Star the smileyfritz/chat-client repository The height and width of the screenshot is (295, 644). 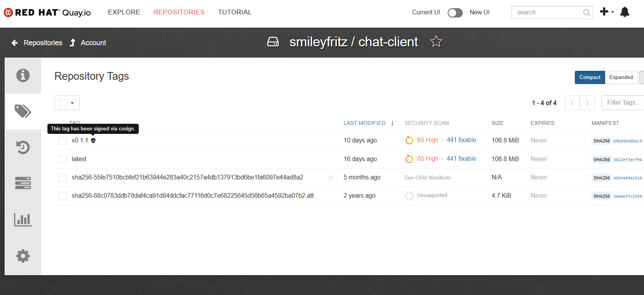pyautogui.click(x=436, y=41)
